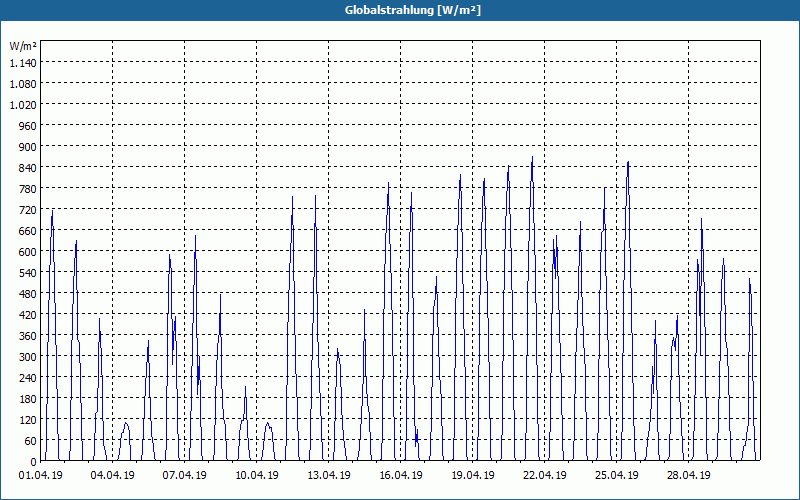Click the 180 y-axis label
The height and width of the screenshot is (500, 800).
point(29,399)
